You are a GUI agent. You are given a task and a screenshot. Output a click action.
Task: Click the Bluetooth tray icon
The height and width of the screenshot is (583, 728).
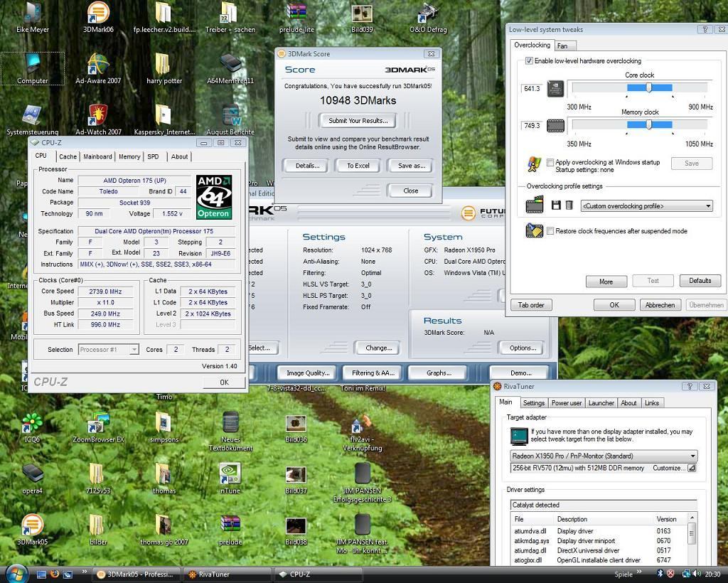[x=660, y=574]
